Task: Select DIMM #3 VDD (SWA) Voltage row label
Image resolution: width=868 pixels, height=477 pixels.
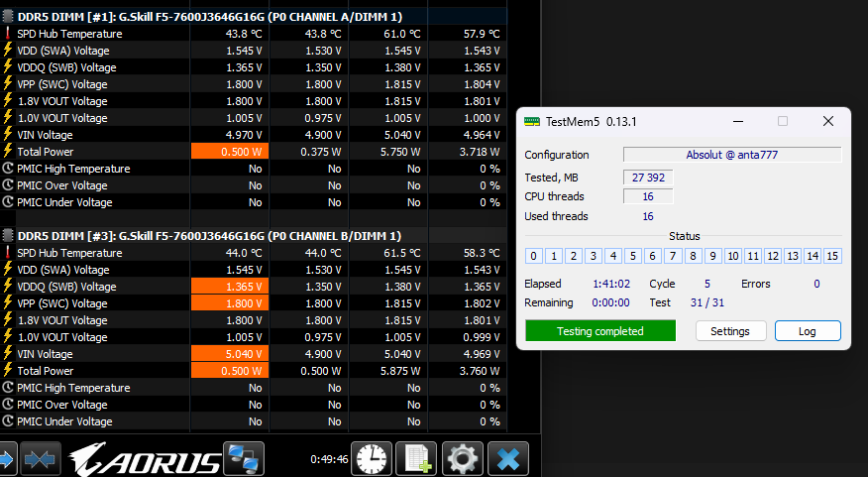Action: click(63, 270)
